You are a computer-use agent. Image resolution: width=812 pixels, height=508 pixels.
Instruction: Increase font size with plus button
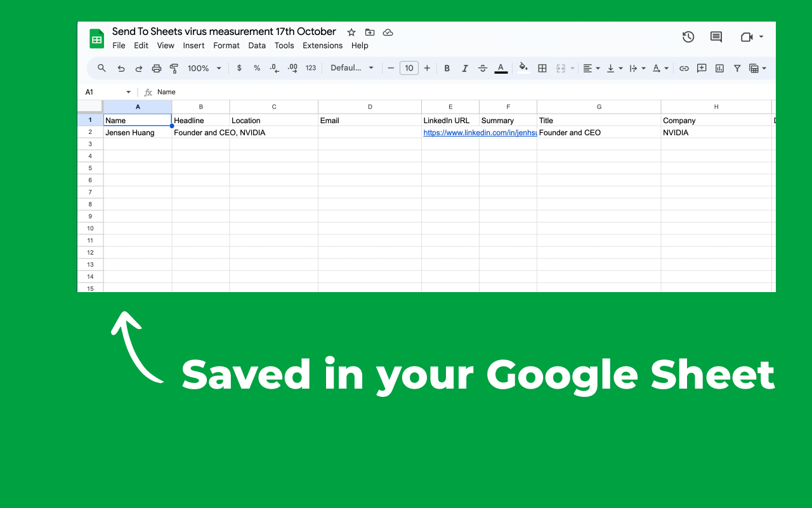(427, 68)
